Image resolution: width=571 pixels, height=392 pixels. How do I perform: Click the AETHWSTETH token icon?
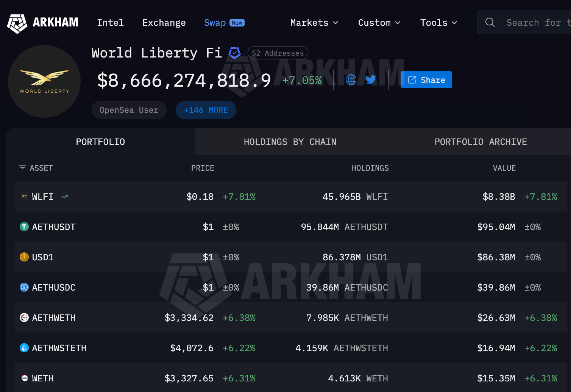pyautogui.click(x=24, y=348)
